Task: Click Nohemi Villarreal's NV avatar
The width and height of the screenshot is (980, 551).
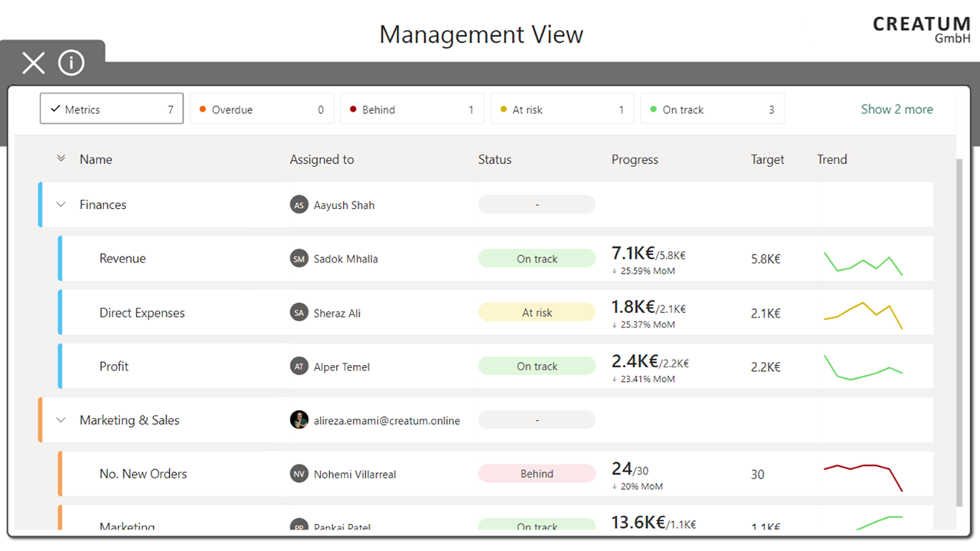Action: coord(299,474)
